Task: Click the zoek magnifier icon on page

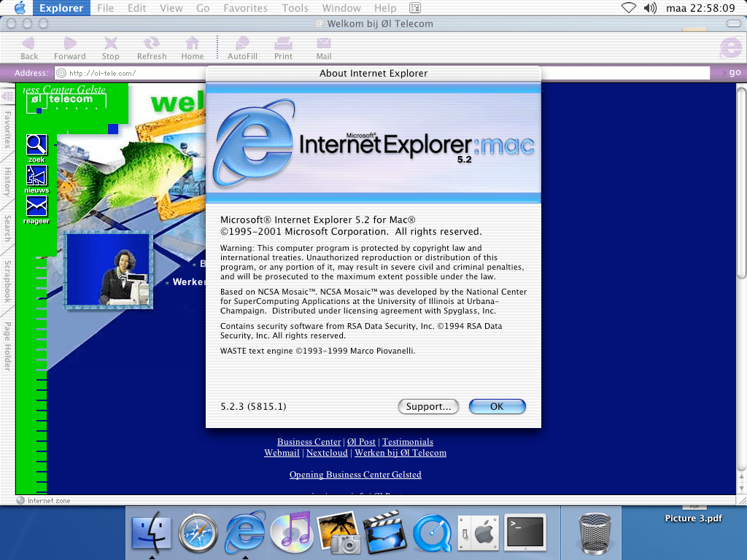Action: click(x=36, y=144)
